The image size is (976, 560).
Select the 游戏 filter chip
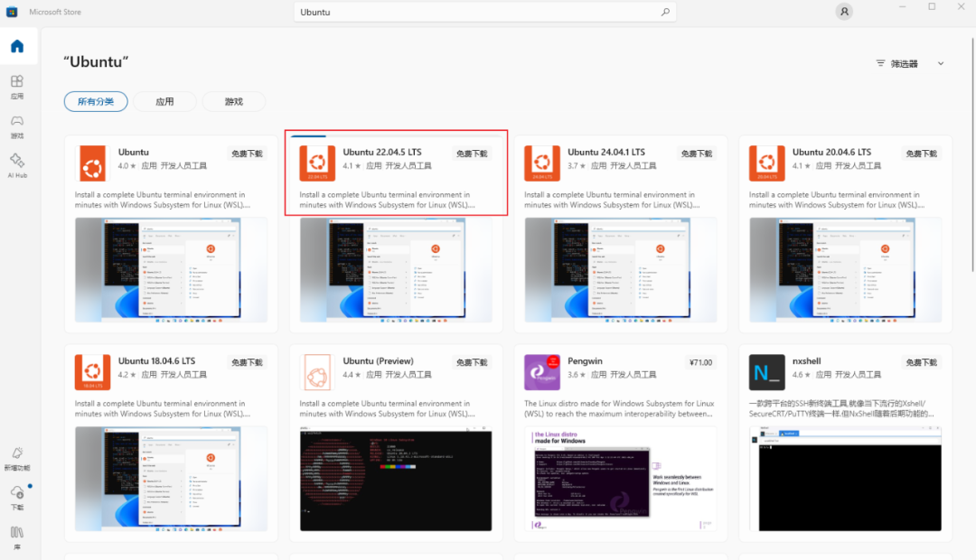pyautogui.click(x=233, y=101)
